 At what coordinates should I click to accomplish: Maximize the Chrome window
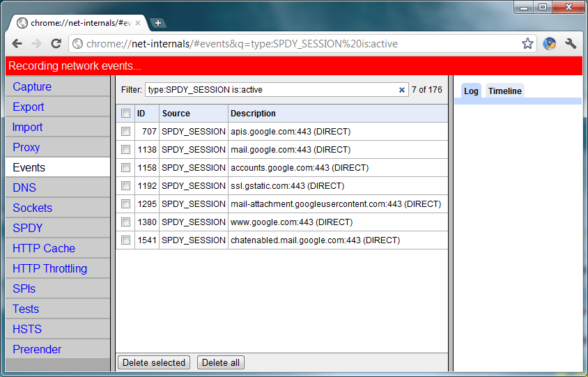pos(542,7)
